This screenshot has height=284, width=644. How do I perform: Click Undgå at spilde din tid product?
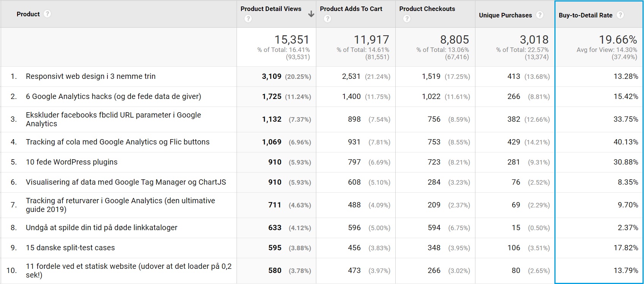[x=101, y=228]
